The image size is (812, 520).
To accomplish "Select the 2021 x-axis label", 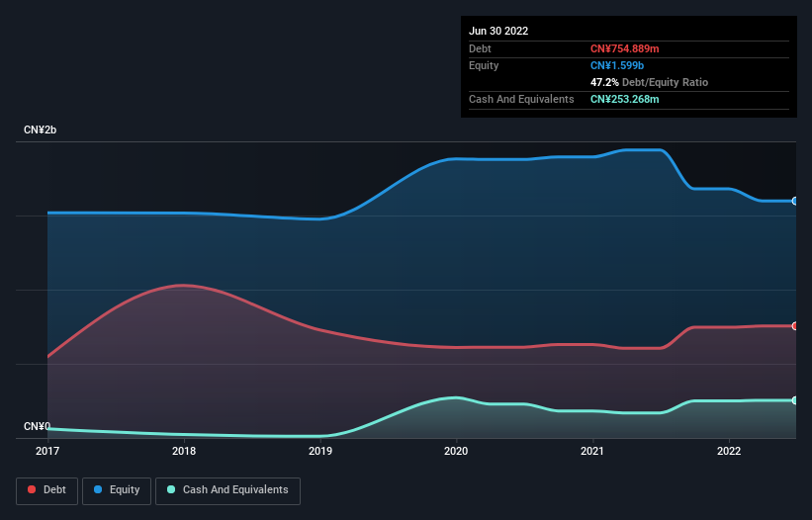I will 591,451.
